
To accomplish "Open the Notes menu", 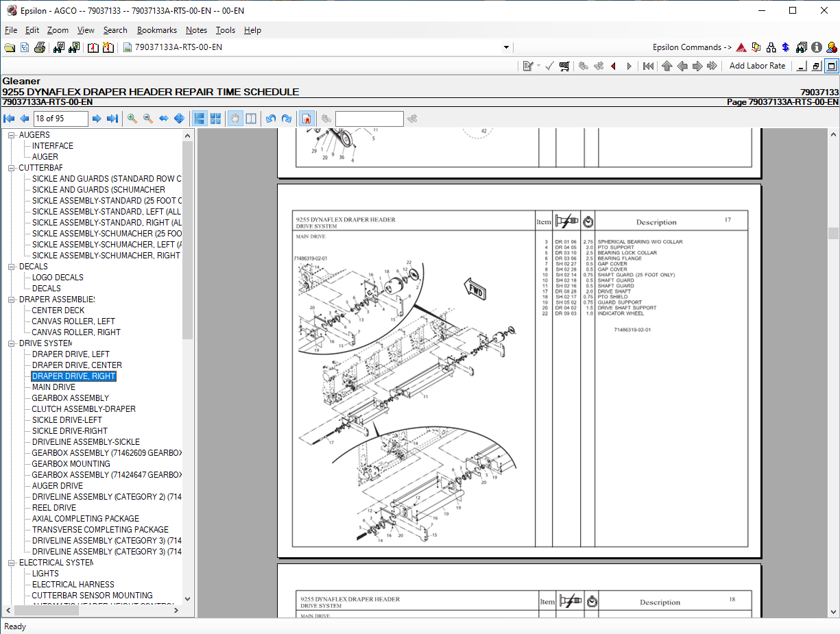I will point(196,30).
